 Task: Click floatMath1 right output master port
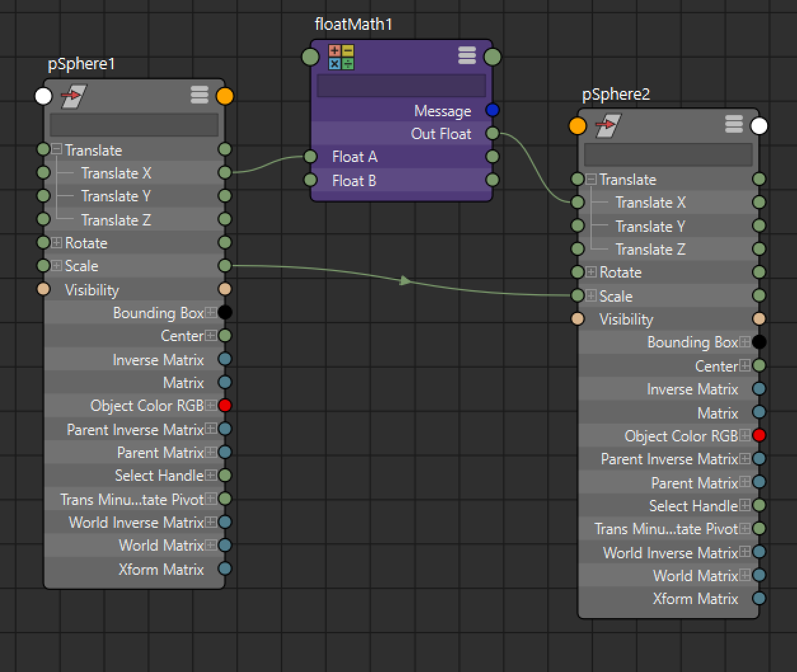[493, 57]
